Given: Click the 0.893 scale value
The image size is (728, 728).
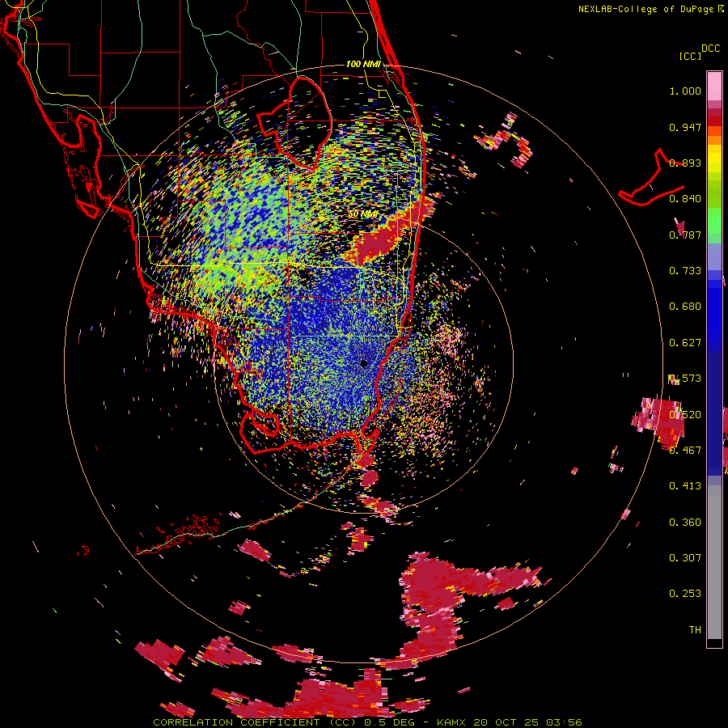Looking at the screenshot, I should [x=685, y=163].
